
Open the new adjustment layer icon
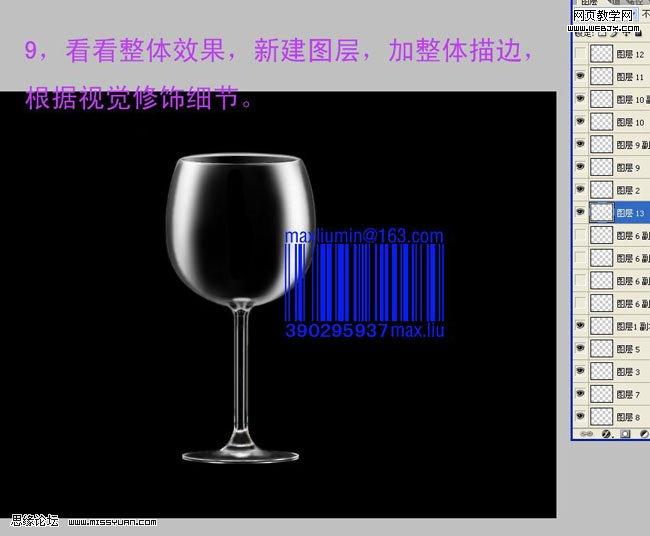click(644, 434)
